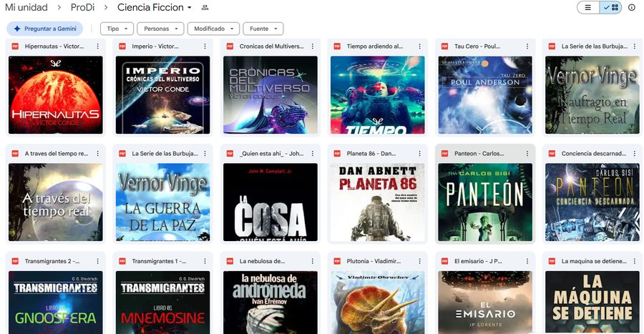The width and height of the screenshot is (644, 334).
Task: Open more actions for Hipernautas file
Action: [98, 46]
